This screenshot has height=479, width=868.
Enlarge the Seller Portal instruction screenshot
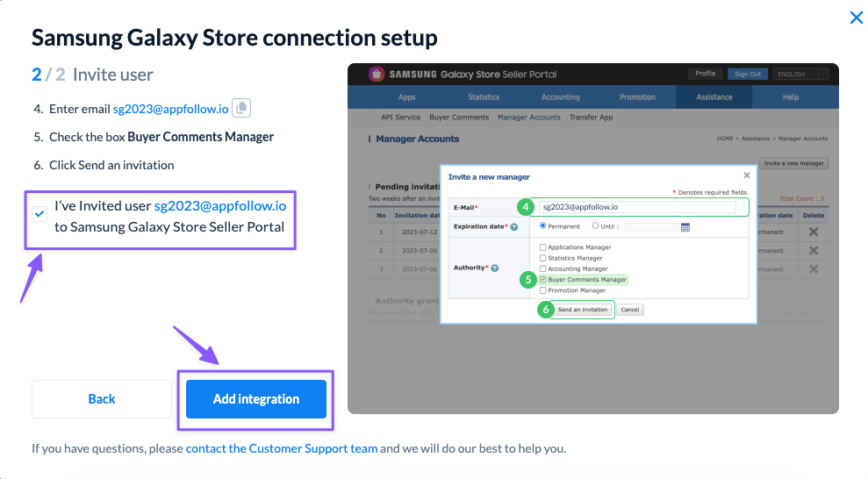[593, 239]
